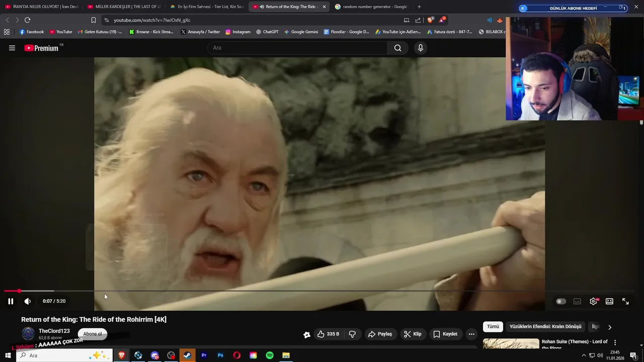
Task: Open the player settings gear
Action: coord(593,301)
